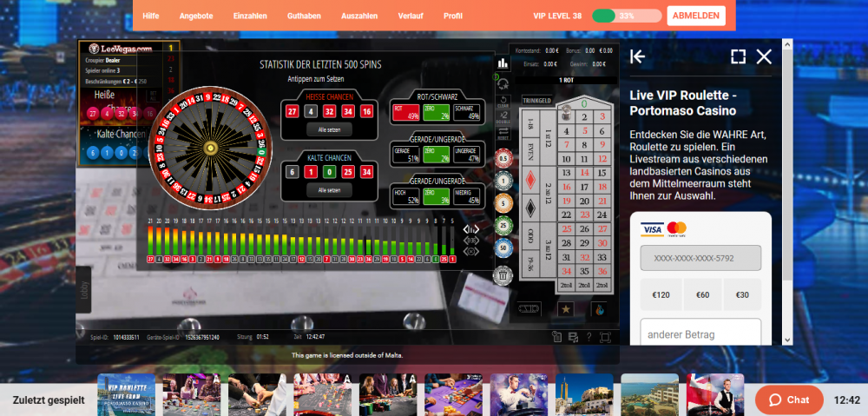Viewport: 868px width, 416px height.
Task: Select the blue 50 chip
Action: [x=503, y=248]
